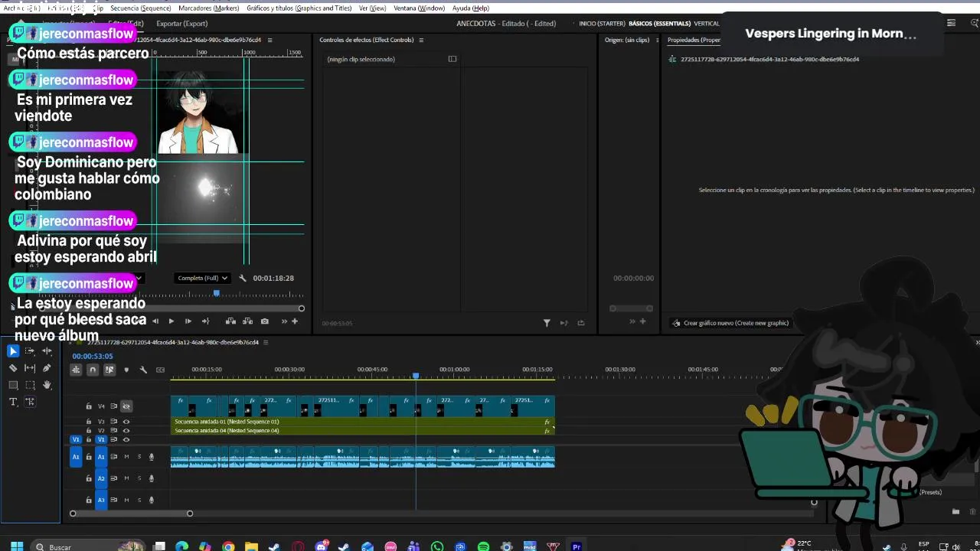Image resolution: width=980 pixels, height=551 pixels.
Task: Toggle V3 track output eye
Action: [126, 422]
